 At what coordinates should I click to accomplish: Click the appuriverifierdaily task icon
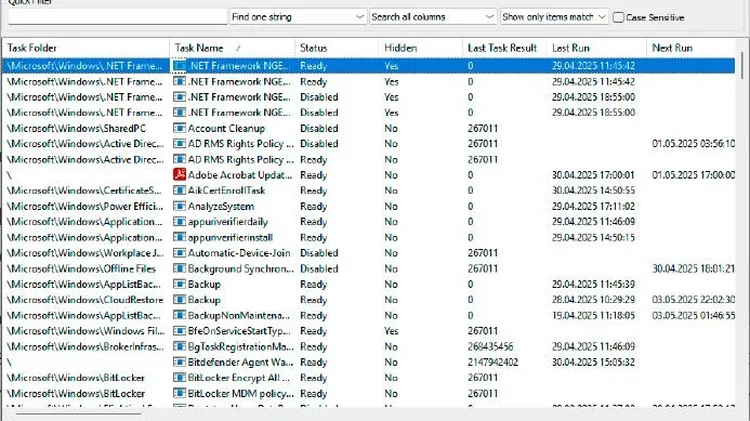[x=179, y=222]
